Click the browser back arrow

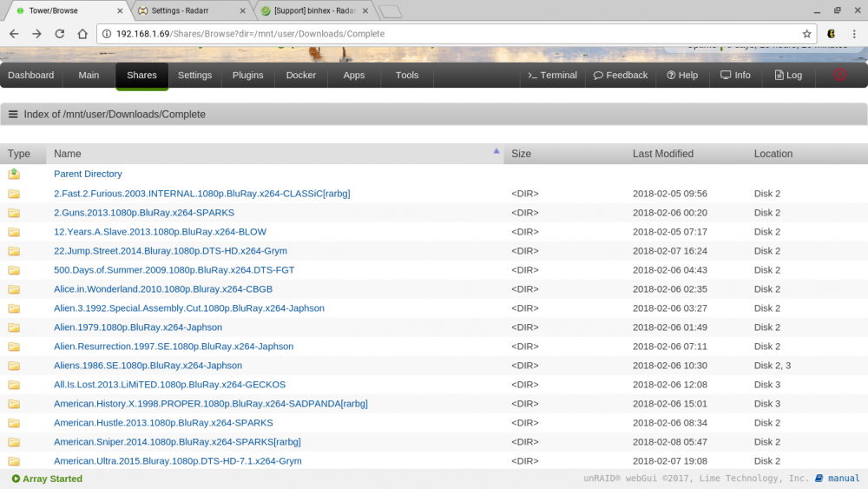pos(14,34)
